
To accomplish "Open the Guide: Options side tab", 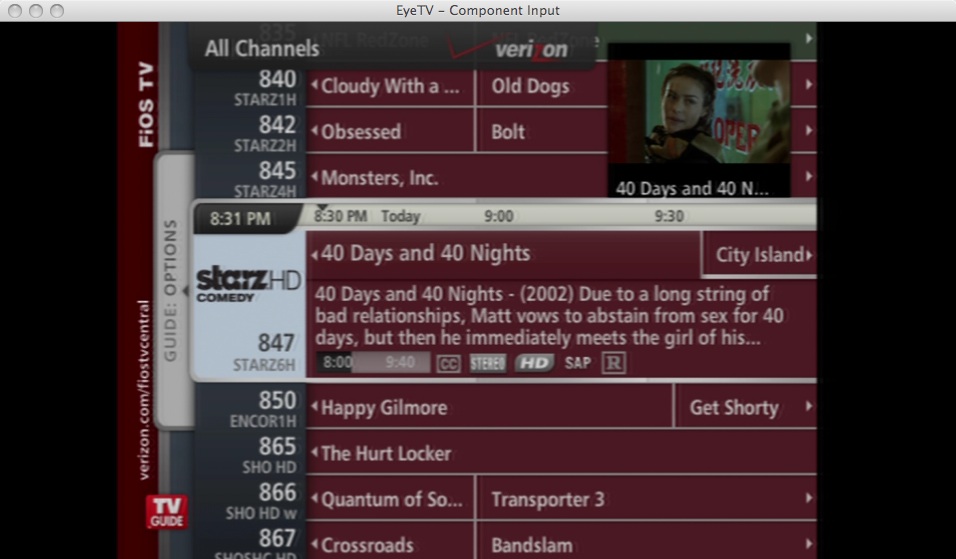I will [173, 290].
